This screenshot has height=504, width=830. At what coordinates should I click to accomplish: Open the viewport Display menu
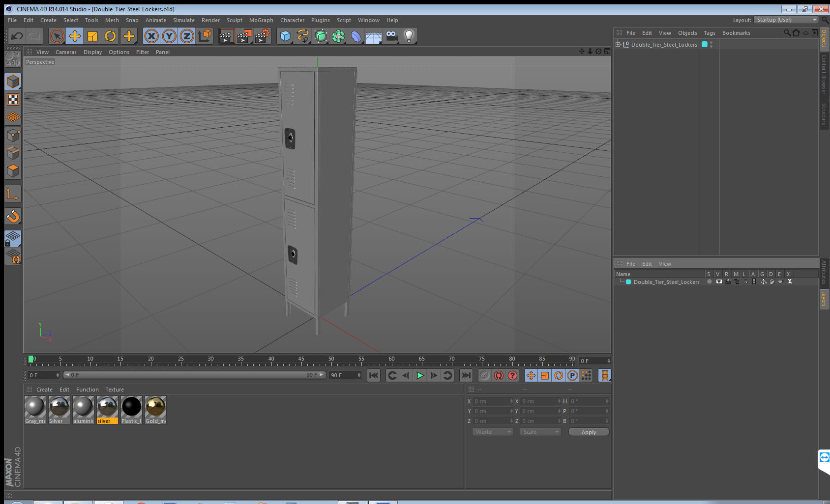(x=92, y=52)
